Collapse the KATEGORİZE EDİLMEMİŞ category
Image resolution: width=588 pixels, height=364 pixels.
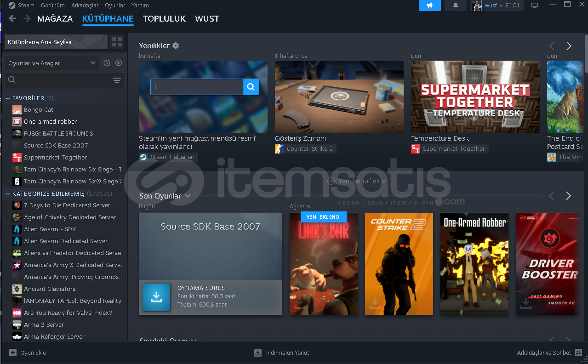[8, 193]
